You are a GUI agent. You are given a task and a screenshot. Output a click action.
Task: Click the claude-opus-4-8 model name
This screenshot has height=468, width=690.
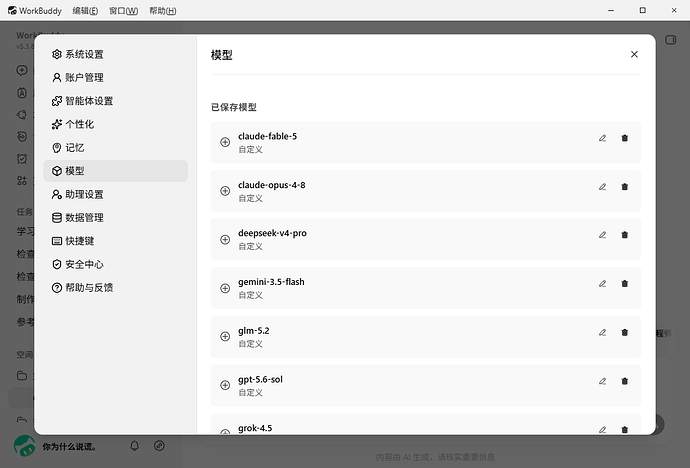[x=272, y=185]
